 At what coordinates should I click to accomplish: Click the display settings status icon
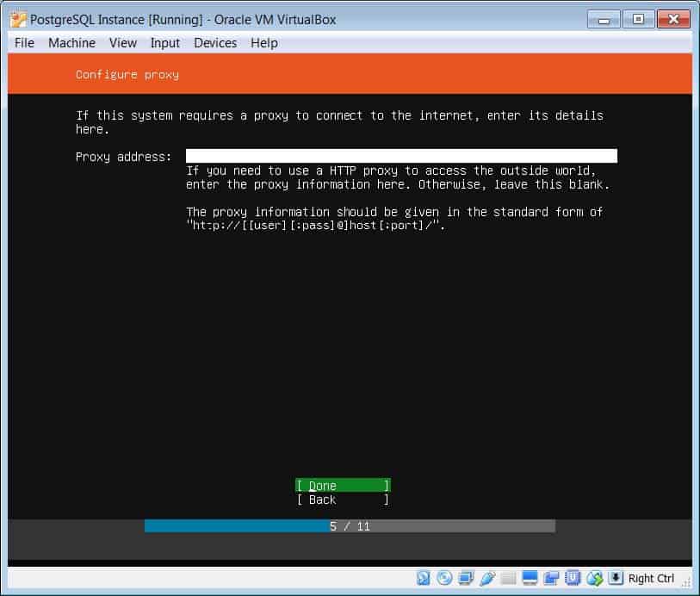tap(530, 578)
